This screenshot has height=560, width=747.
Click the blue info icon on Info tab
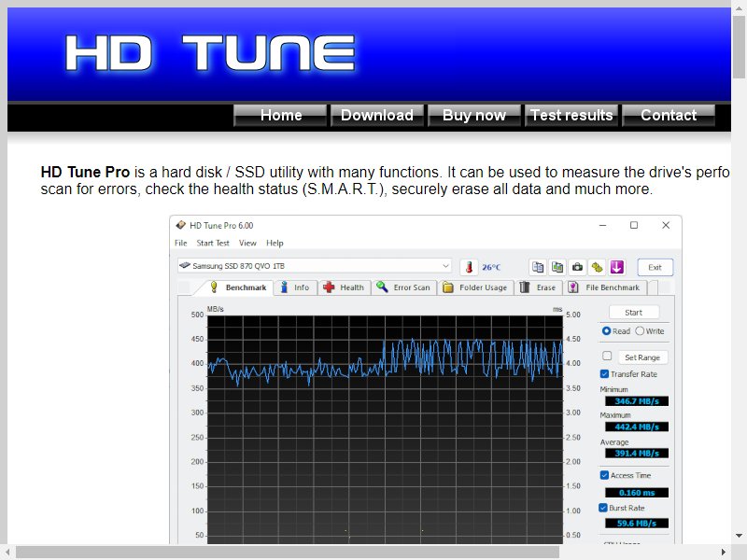pyautogui.click(x=284, y=287)
